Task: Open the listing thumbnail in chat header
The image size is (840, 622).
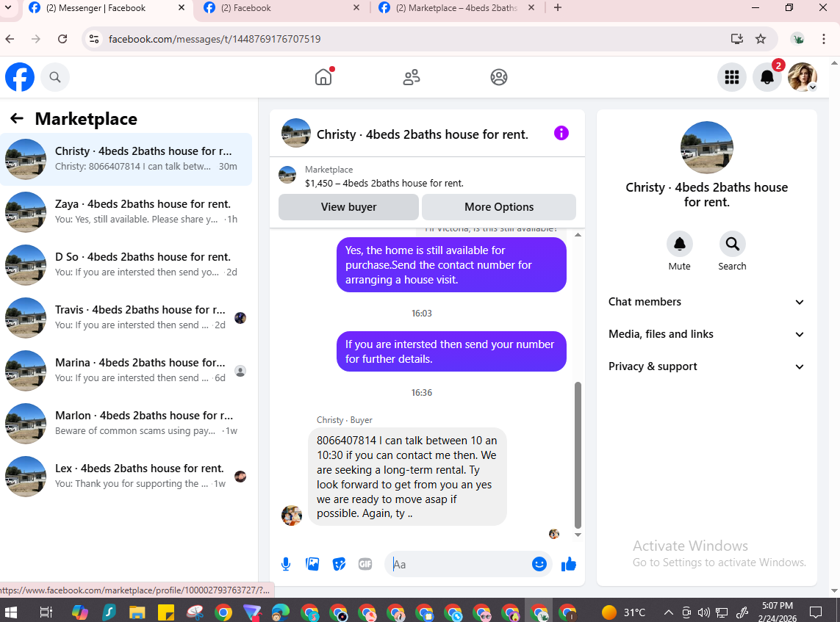Action: pos(296,134)
